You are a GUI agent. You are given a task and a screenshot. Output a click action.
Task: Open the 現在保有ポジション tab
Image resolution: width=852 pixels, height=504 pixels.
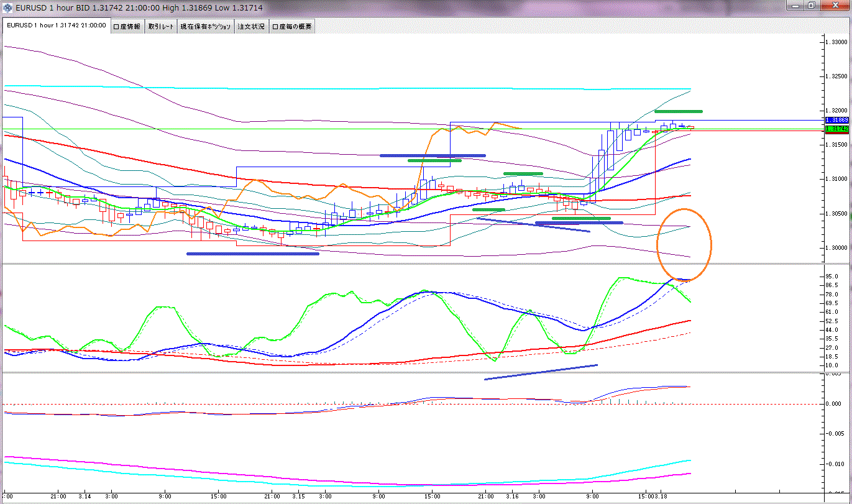[206, 27]
